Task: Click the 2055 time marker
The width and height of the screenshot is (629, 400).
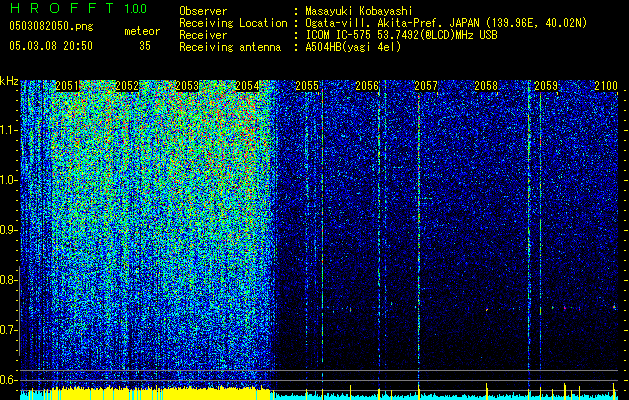Action: coord(307,86)
